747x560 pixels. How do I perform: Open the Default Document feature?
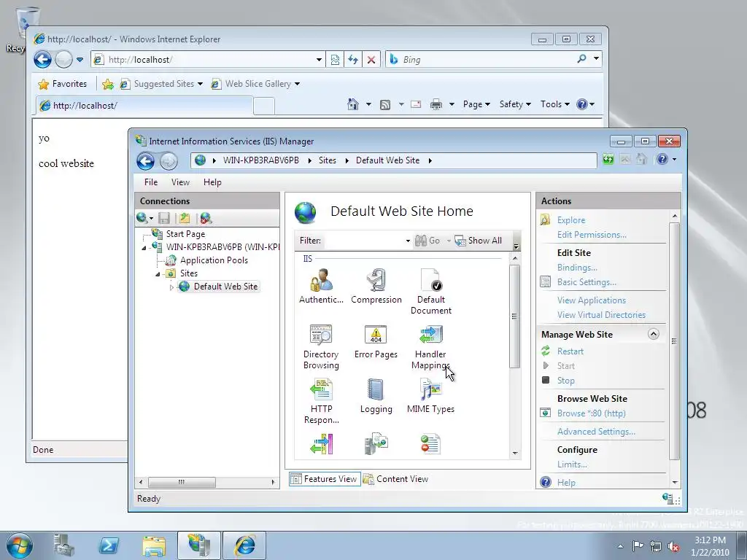pyautogui.click(x=430, y=291)
